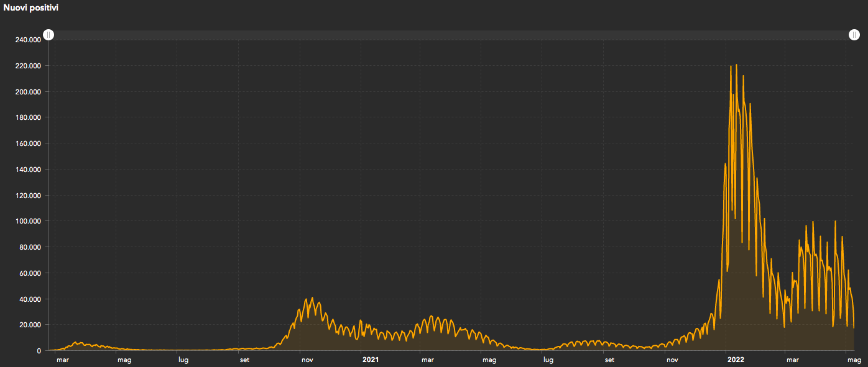Click the 'Nuovi positivi' chart title
Screen dimensions: 868x367
point(31,8)
